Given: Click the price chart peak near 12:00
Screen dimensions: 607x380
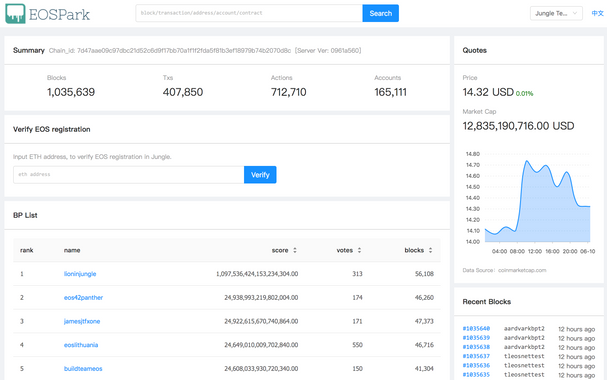Looking at the screenshot, I should (x=527, y=161).
